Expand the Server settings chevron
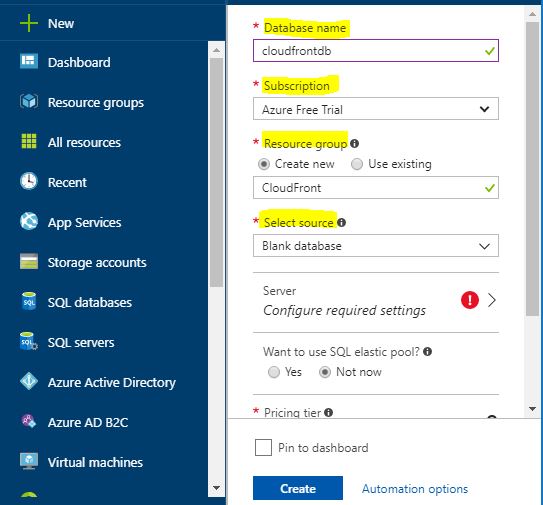Image resolution: width=543 pixels, height=505 pixels. (492, 300)
